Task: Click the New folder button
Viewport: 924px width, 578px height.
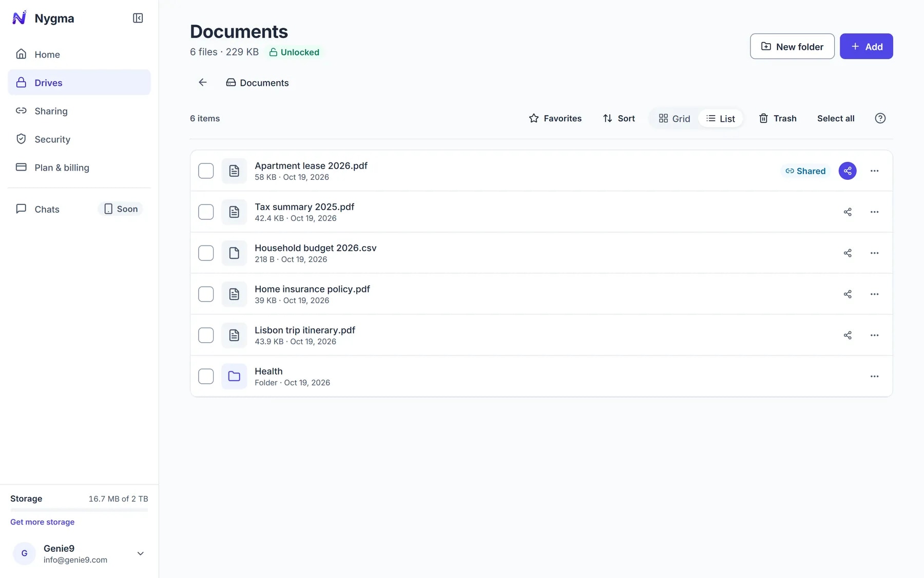Action: point(792,46)
